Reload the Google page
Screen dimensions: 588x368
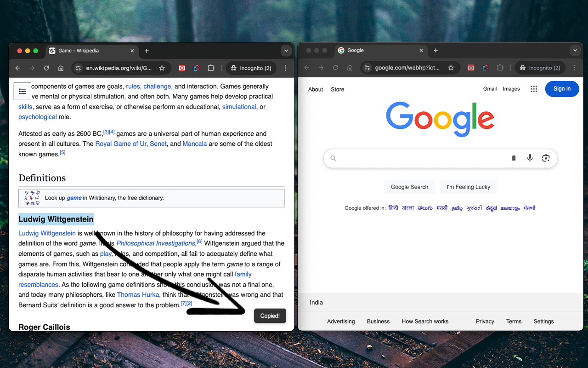pyautogui.click(x=335, y=68)
